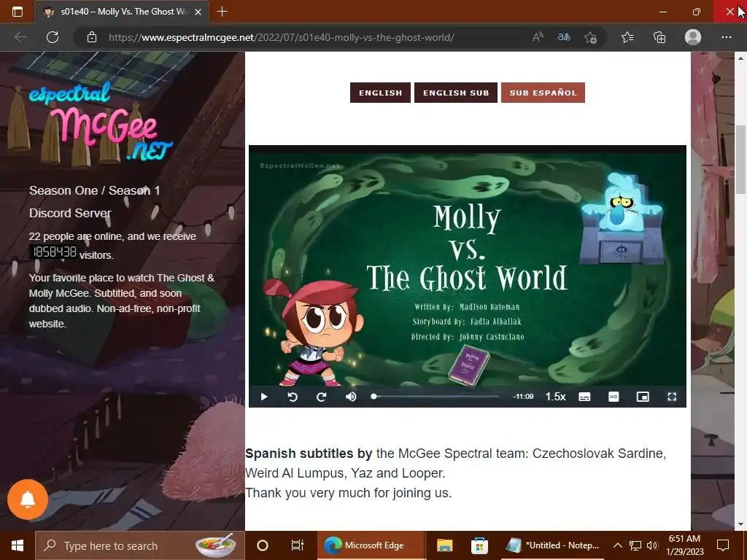
Task: Click the 1858438 visitor counter
Action: click(53, 252)
